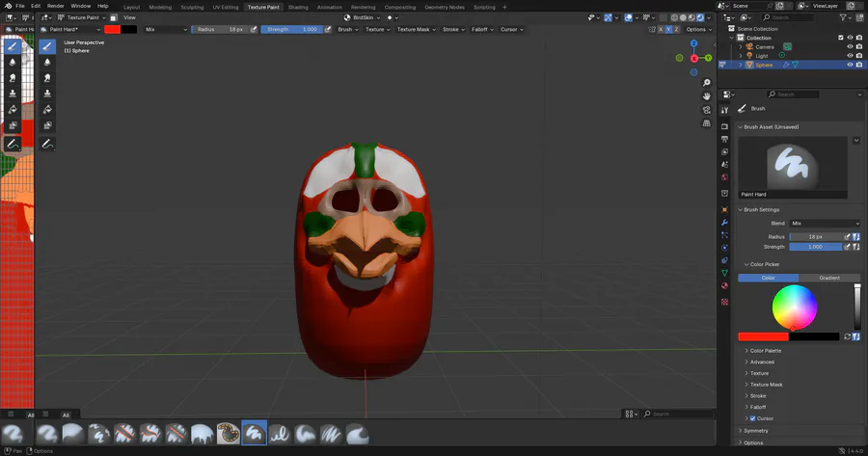Open the Texture checker properties tab icon
The width and height of the screenshot is (868, 456).
[724, 302]
